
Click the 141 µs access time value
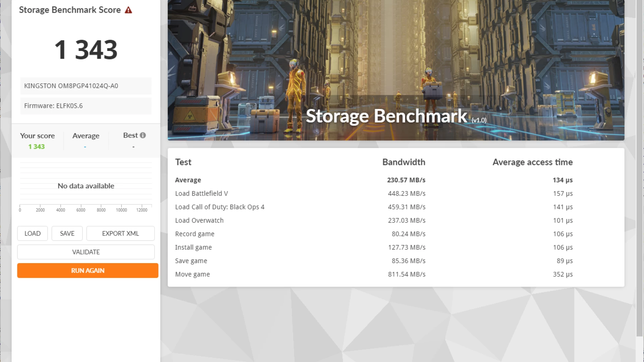(x=563, y=207)
